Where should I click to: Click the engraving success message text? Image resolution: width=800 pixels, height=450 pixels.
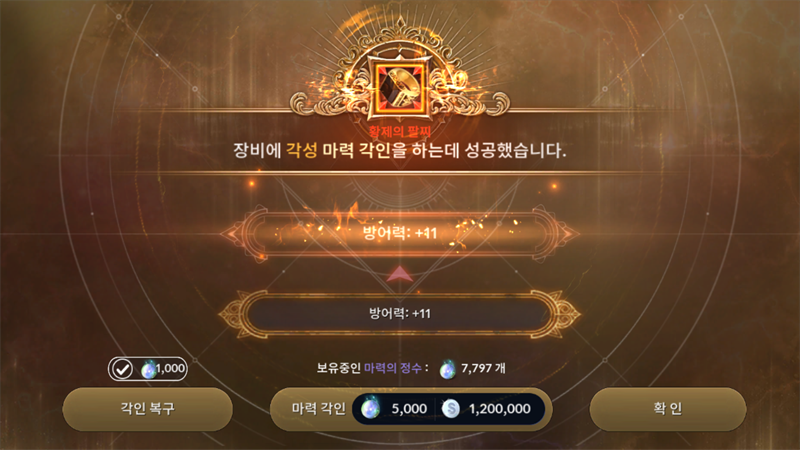(x=400, y=151)
